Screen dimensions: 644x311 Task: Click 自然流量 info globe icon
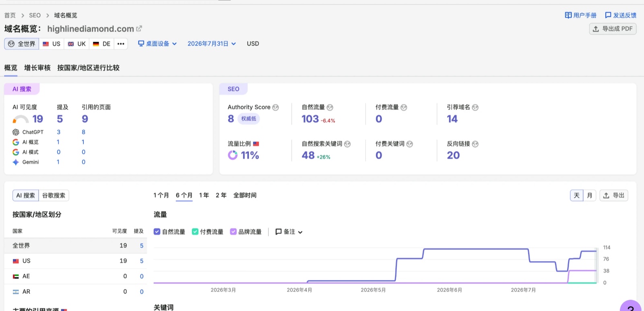click(330, 108)
